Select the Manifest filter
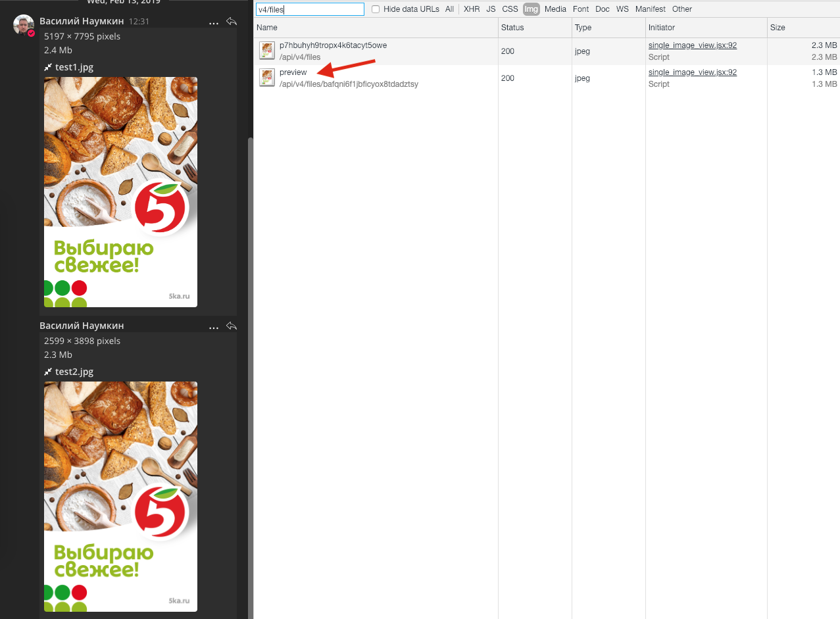Viewport: 840px width, 619px height. [x=650, y=9]
